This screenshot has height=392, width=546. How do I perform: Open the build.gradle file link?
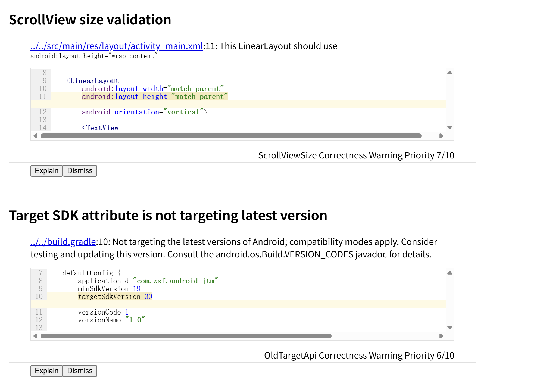(63, 242)
